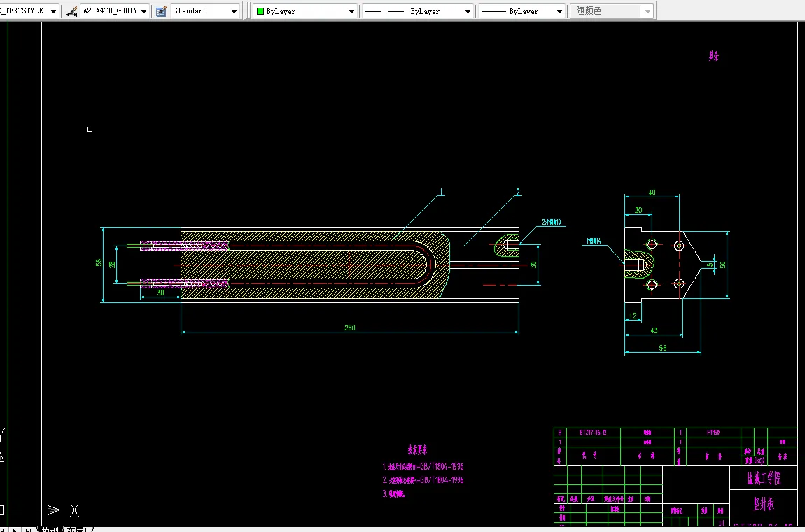Select the 其余 annotation text at top right

pyautogui.click(x=713, y=56)
